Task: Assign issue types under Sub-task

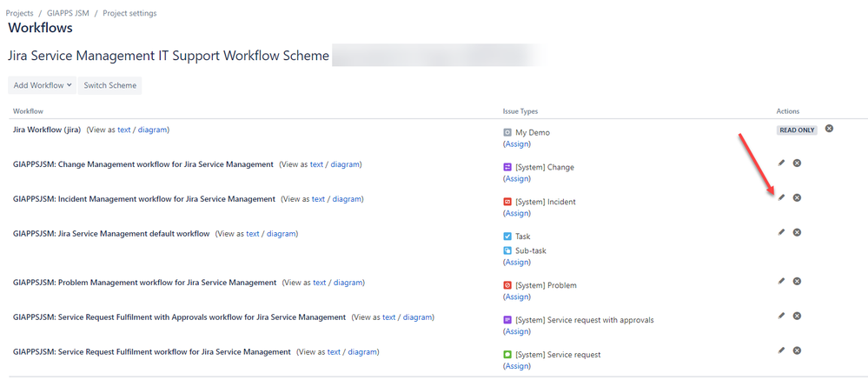Action: [516, 262]
